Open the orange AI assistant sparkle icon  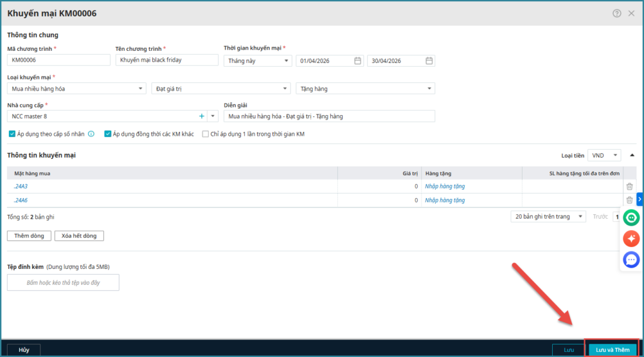631,239
